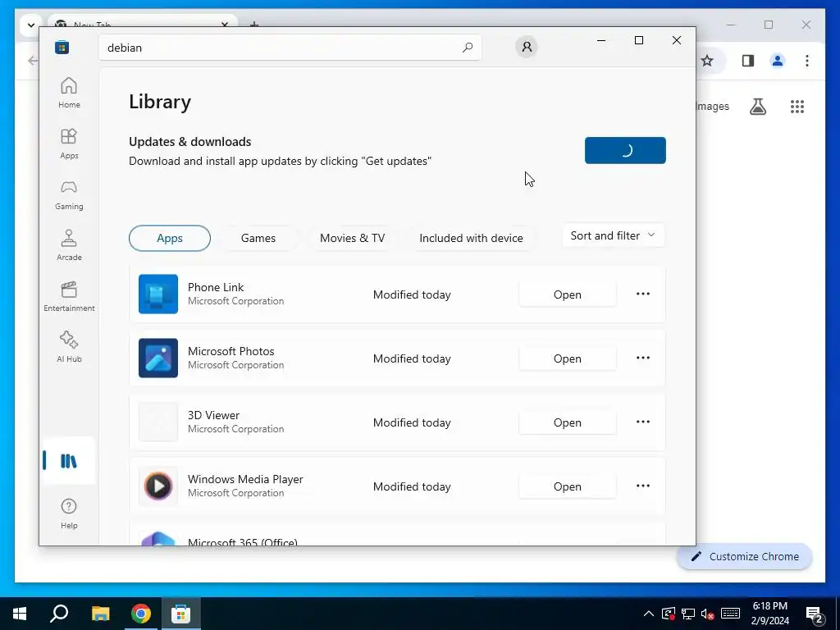Click the search magnifier icon
The width and height of the screenshot is (840, 630).
coord(467,47)
